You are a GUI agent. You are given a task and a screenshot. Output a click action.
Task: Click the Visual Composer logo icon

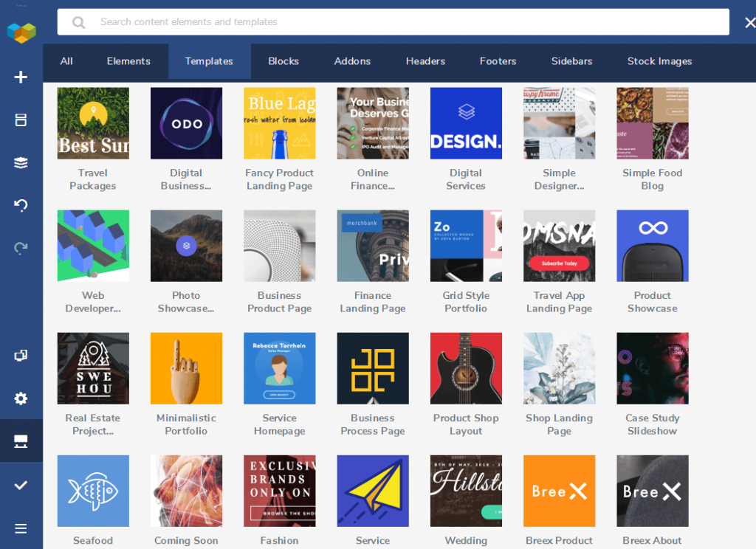click(x=21, y=34)
